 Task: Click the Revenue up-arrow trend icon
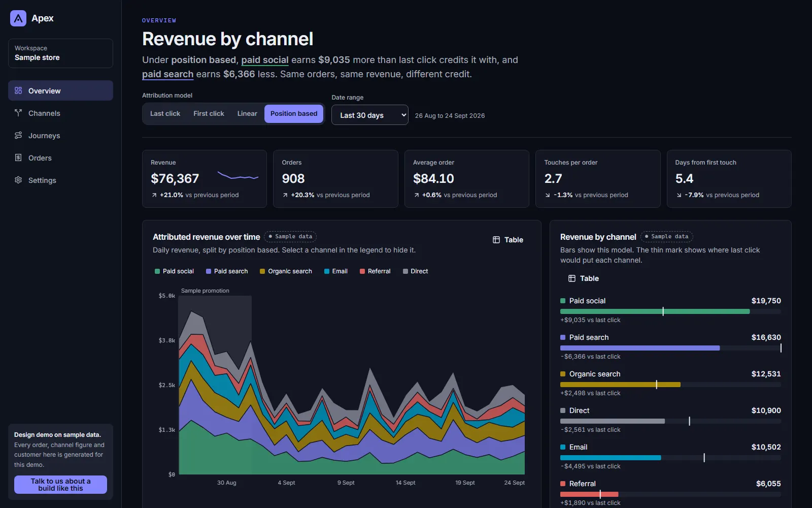coord(154,195)
